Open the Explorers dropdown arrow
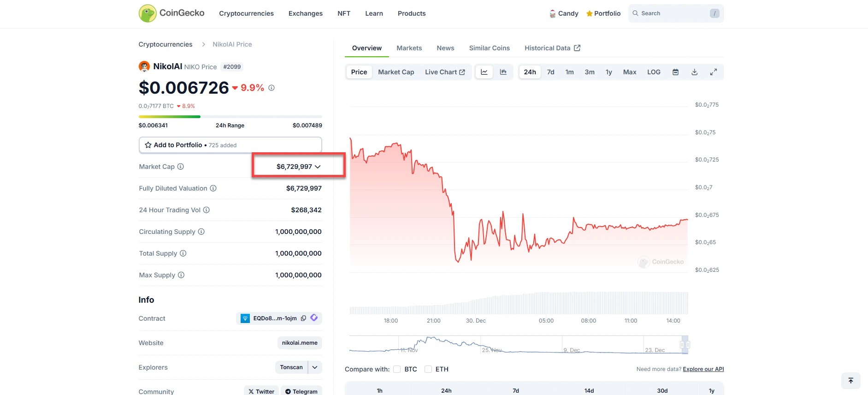 coord(315,367)
